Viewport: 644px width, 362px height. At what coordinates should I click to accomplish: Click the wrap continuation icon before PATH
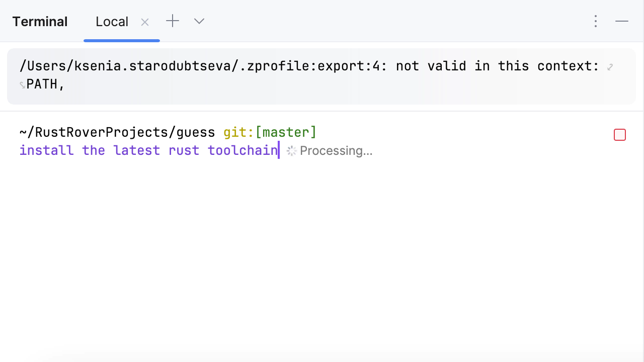(x=22, y=85)
